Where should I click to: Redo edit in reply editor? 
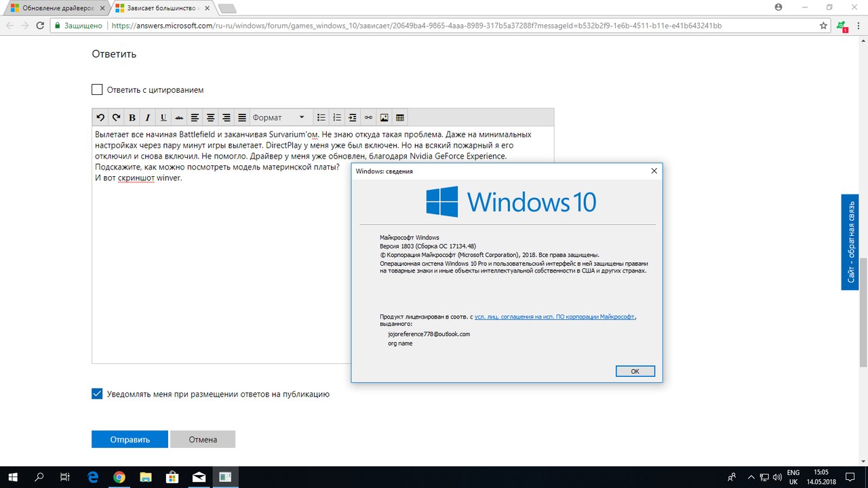coord(116,117)
